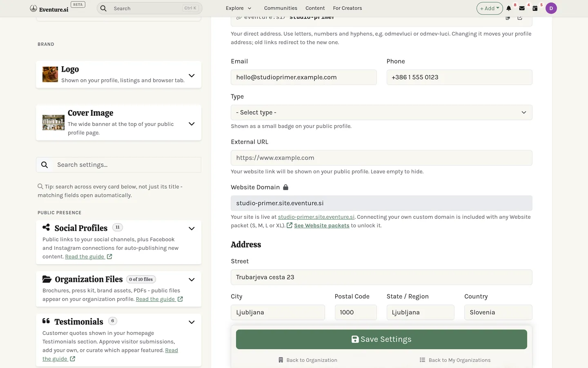Screen dimensions: 588x368
Task: Open the Select type dropdown
Action: pyautogui.click(x=381, y=112)
